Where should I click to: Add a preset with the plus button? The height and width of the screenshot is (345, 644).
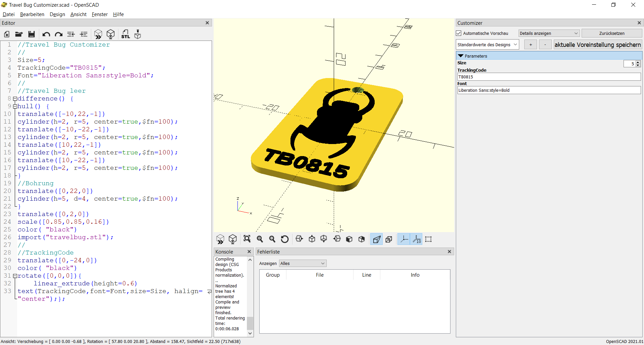[531, 45]
